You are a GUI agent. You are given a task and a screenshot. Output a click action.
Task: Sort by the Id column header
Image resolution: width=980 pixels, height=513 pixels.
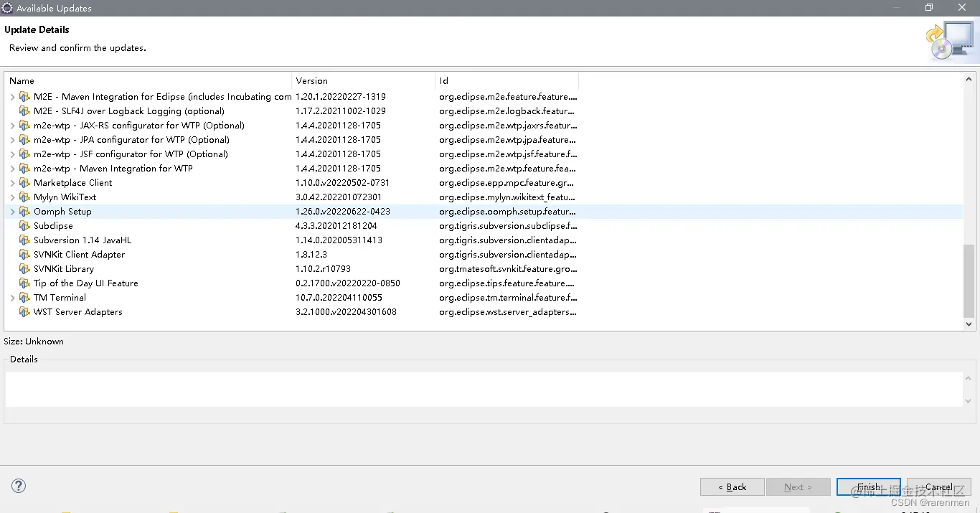click(x=507, y=81)
